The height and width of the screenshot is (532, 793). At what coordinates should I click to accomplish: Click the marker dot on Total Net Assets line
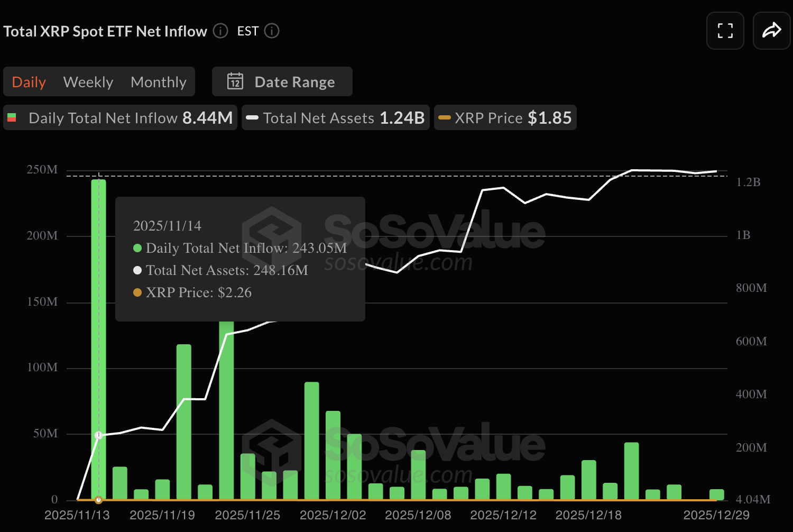click(98, 434)
